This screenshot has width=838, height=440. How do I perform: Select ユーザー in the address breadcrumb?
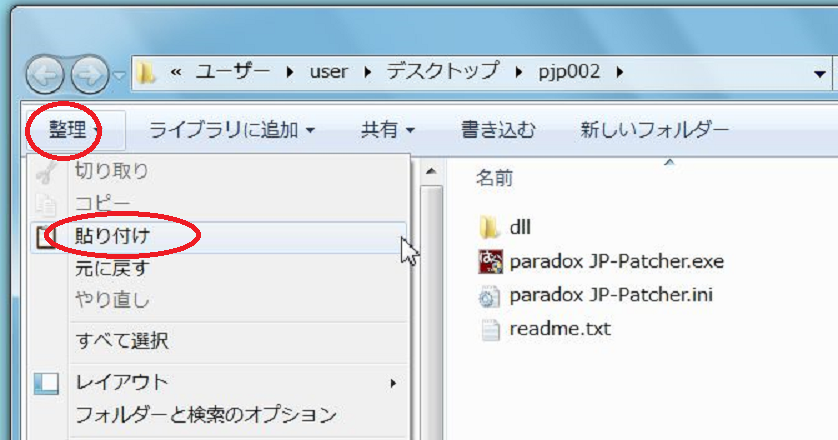coord(233,72)
